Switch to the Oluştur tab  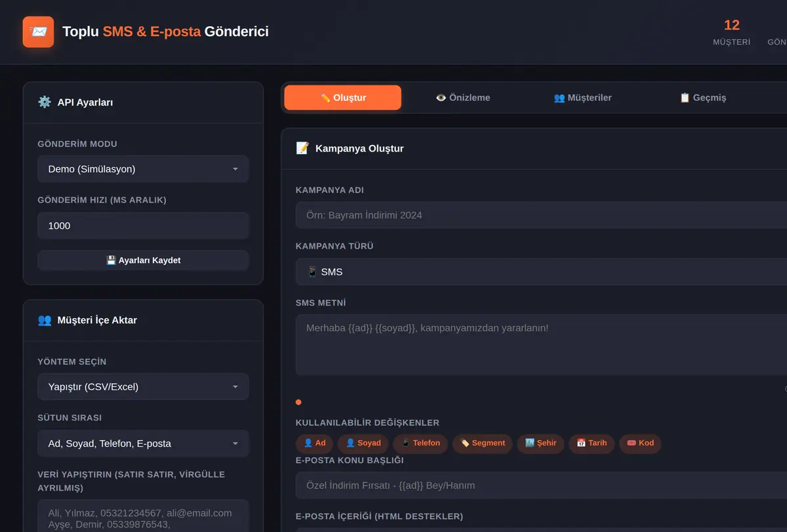pos(342,98)
